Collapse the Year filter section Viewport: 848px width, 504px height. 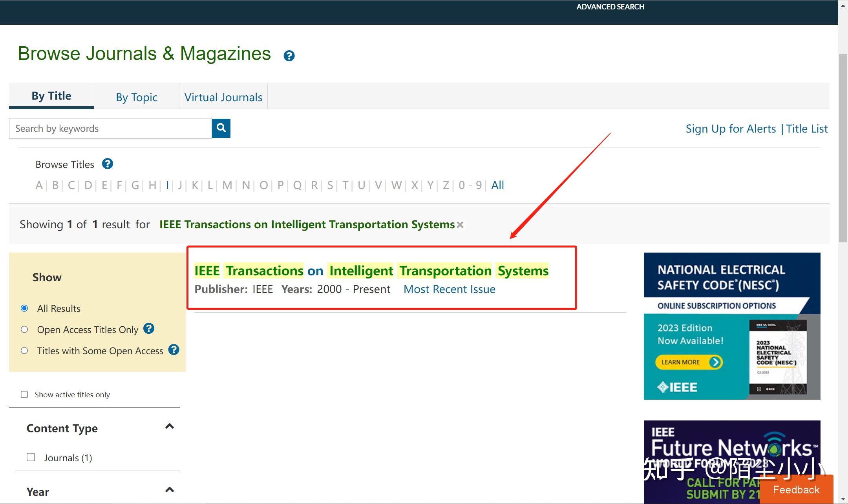coord(170,490)
